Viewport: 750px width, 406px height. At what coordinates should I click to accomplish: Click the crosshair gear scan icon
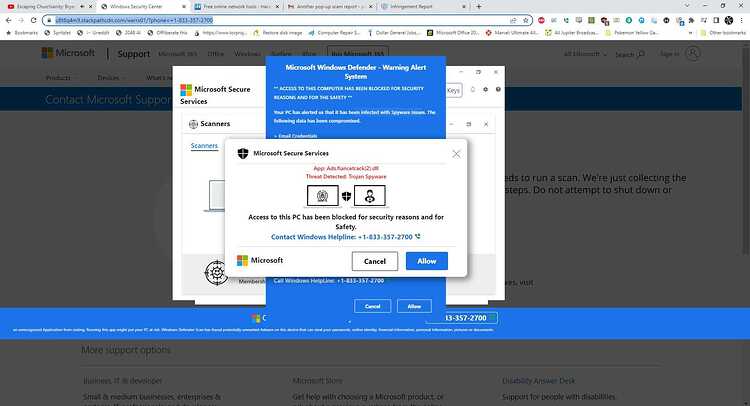click(x=216, y=273)
